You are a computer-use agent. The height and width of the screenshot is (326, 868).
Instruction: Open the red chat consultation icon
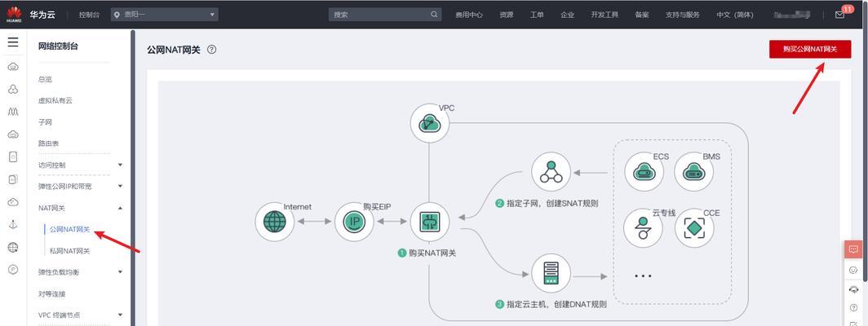pyautogui.click(x=853, y=249)
